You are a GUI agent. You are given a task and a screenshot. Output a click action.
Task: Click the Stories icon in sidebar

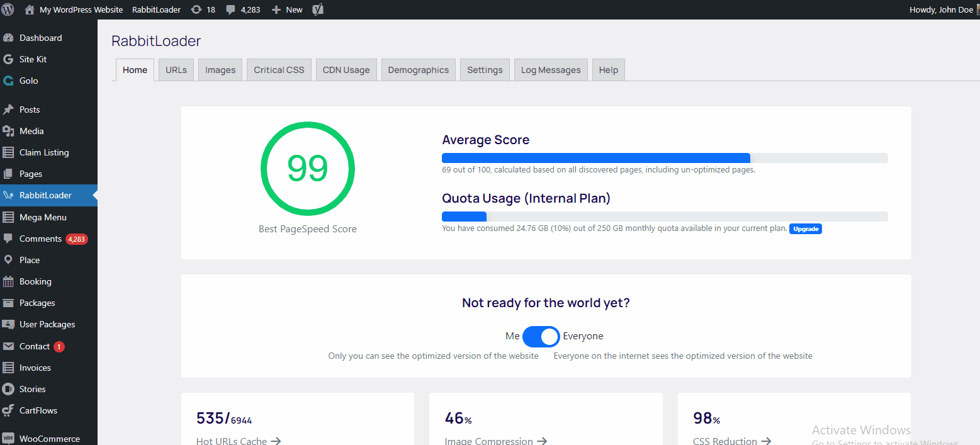click(x=8, y=389)
